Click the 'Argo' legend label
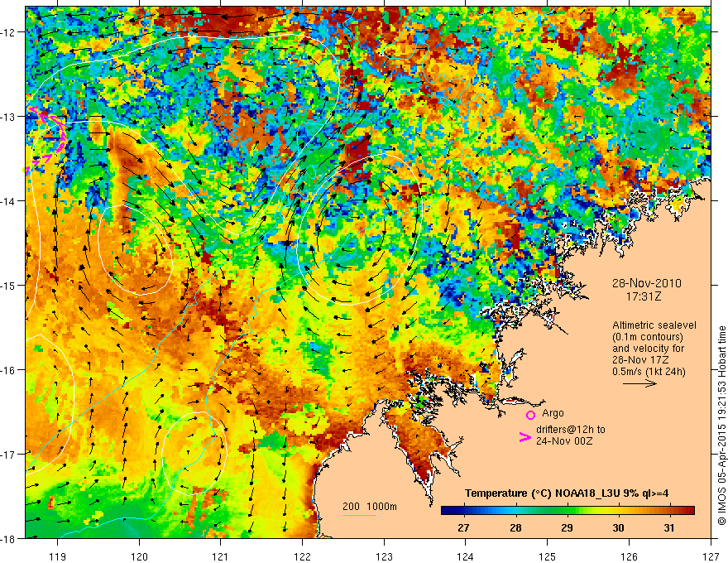 pos(553,413)
